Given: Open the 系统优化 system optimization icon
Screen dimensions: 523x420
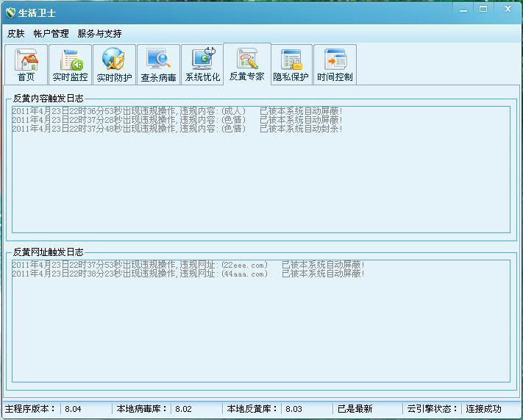Looking at the screenshot, I should (x=202, y=65).
